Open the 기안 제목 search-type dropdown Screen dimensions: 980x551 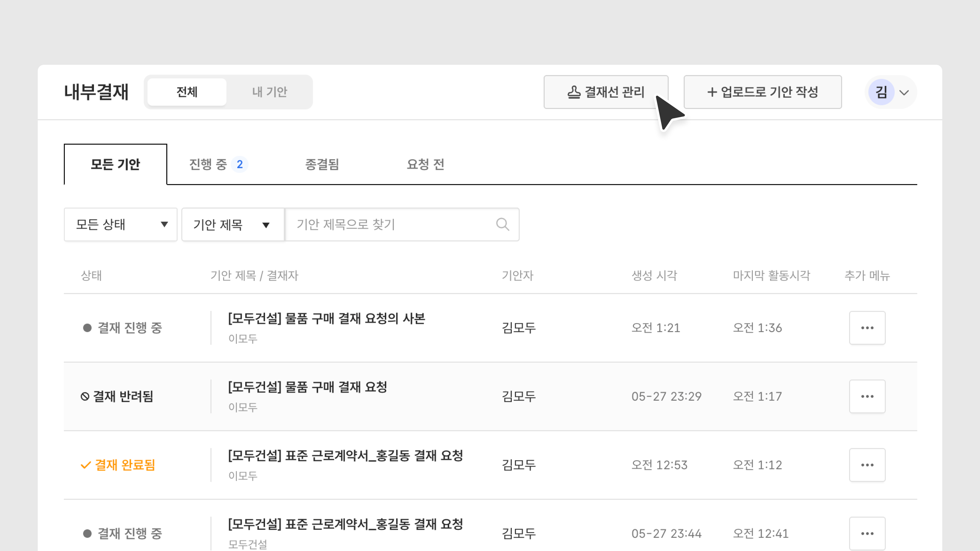(232, 224)
